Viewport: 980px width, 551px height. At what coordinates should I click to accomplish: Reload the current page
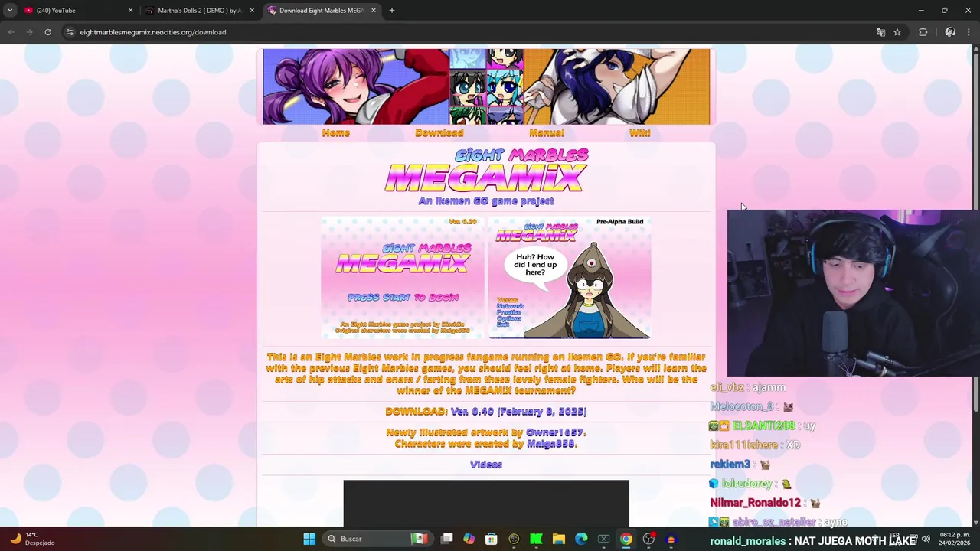47,32
